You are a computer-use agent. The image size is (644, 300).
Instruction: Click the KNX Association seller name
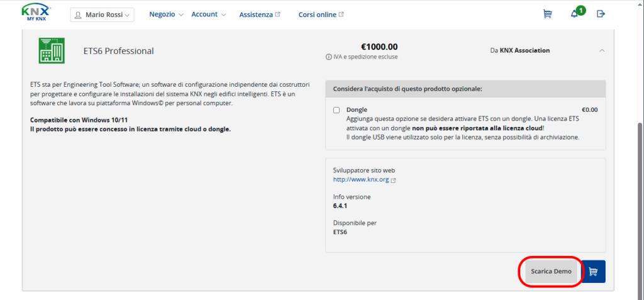pyautogui.click(x=525, y=50)
